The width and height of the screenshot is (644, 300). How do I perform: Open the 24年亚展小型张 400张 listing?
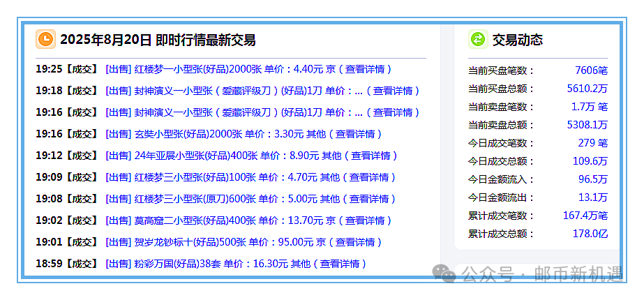coord(196,156)
